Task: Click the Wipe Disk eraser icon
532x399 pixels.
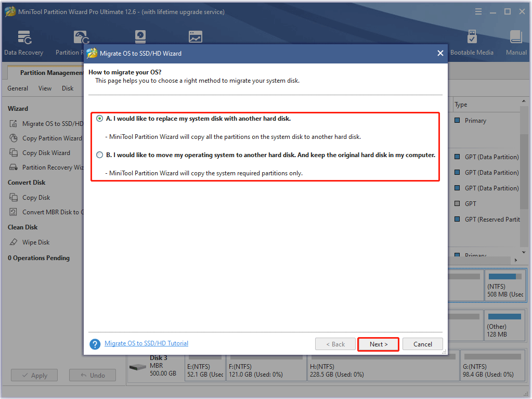Action: point(13,242)
